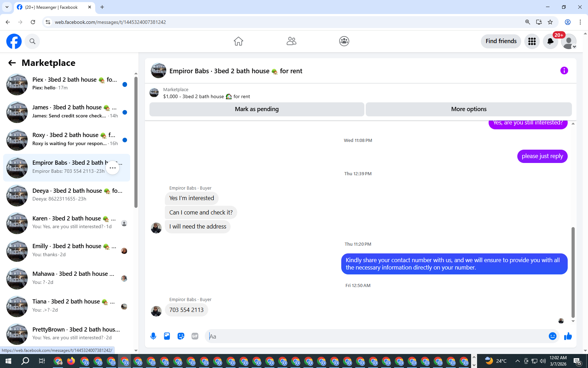The width and height of the screenshot is (588, 368).
Task: Open the $1,000 3bed 2 bath listing link
Action: point(206,96)
